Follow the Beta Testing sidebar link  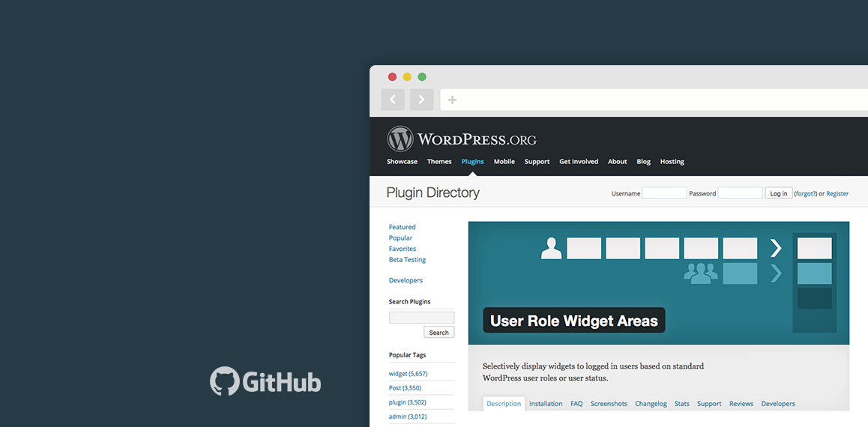coord(407,260)
